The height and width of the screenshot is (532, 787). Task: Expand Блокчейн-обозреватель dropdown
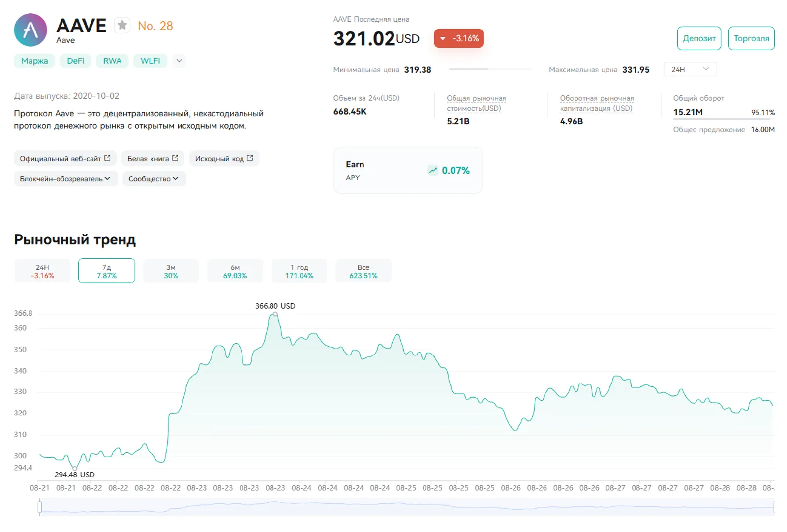coord(65,179)
